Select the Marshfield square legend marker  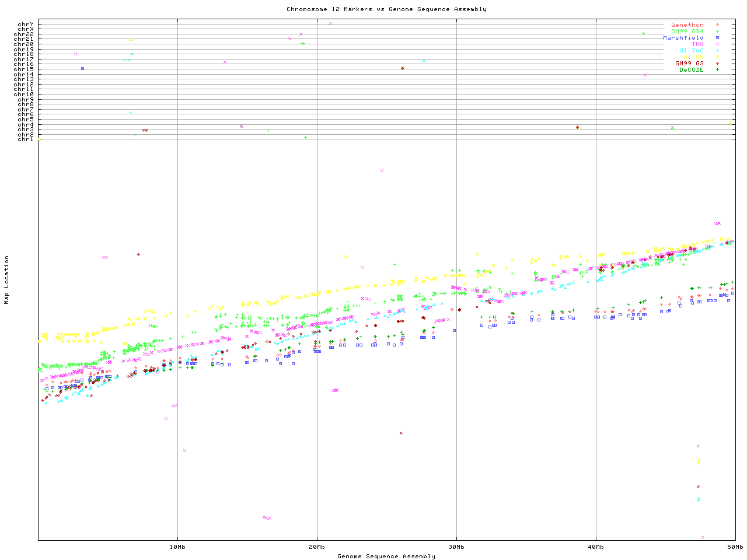point(717,38)
